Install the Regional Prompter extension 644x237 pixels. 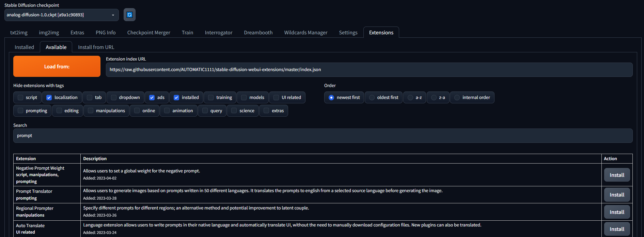[x=617, y=212]
